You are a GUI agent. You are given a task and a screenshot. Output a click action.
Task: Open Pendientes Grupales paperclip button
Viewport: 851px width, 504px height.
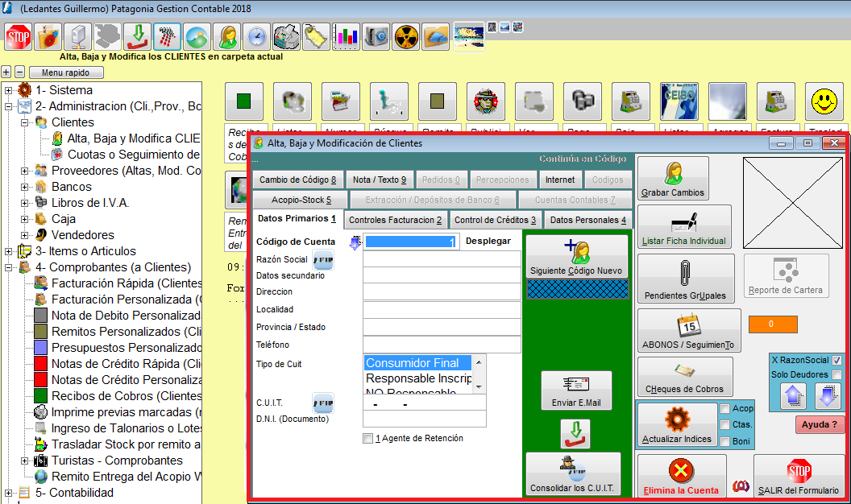click(686, 279)
